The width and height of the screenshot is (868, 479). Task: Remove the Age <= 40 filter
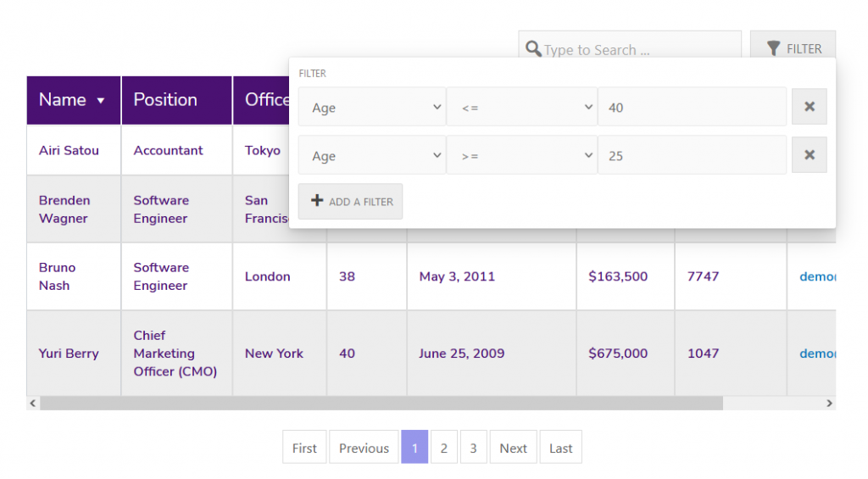pos(809,106)
